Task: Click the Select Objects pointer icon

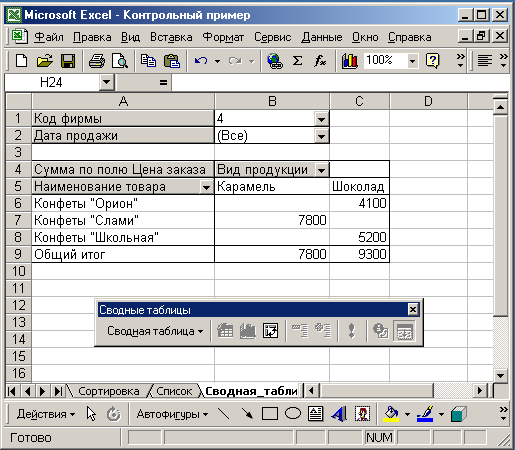Action: [x=91, y=414]
